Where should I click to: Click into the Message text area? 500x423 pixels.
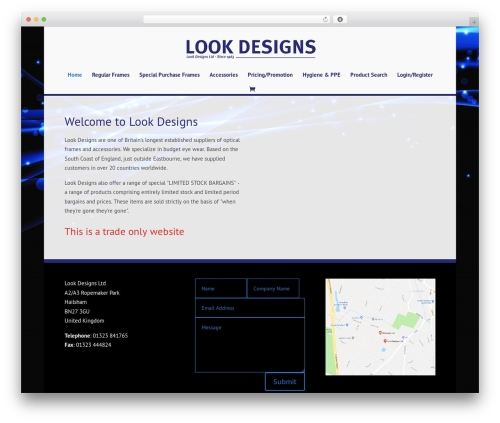point(250,345)
